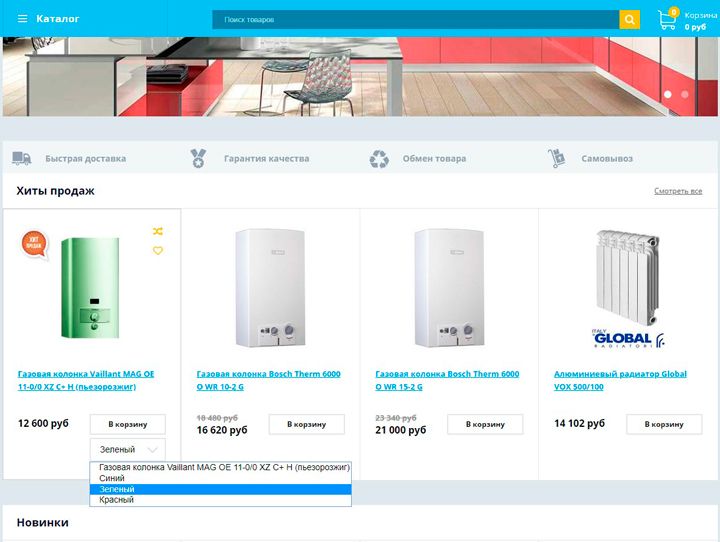Click the compare arrows icon on Vaillant
The image size is (720, 542).
(x=157, y=231)
